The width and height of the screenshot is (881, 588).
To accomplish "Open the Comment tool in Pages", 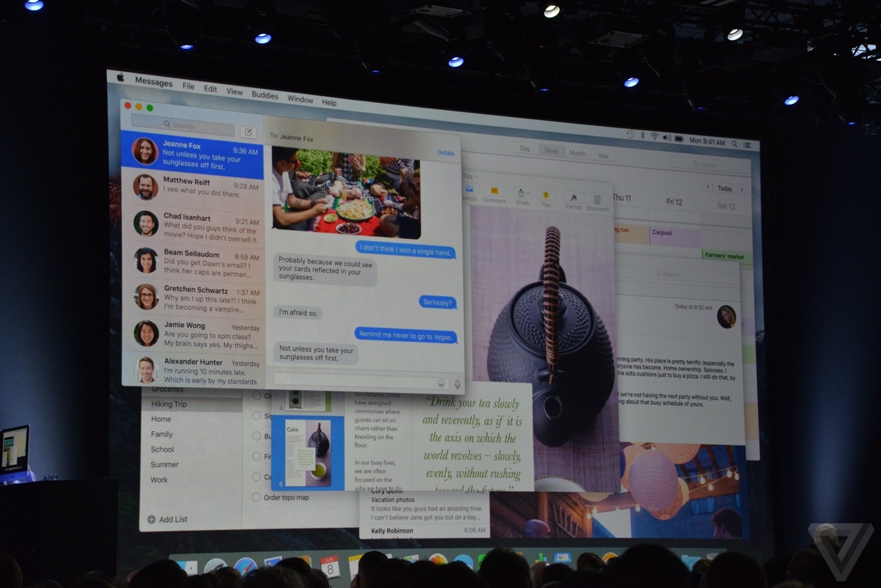I will pos(495,190).
